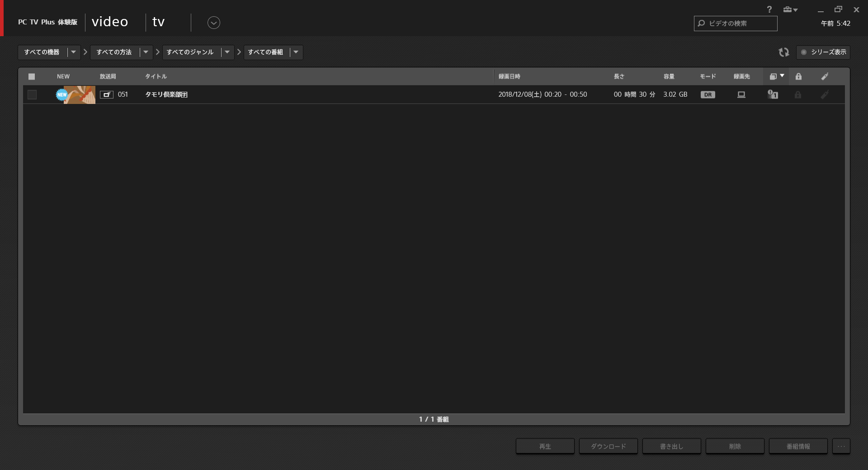This screenshot has height=470, width=868.
Task: Toggle シリーズ表示 series display
Action: [823, 52]
